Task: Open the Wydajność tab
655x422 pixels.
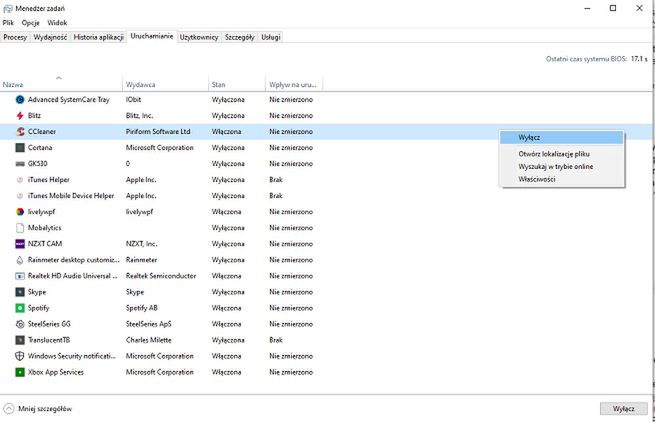Action: [50, 37]
